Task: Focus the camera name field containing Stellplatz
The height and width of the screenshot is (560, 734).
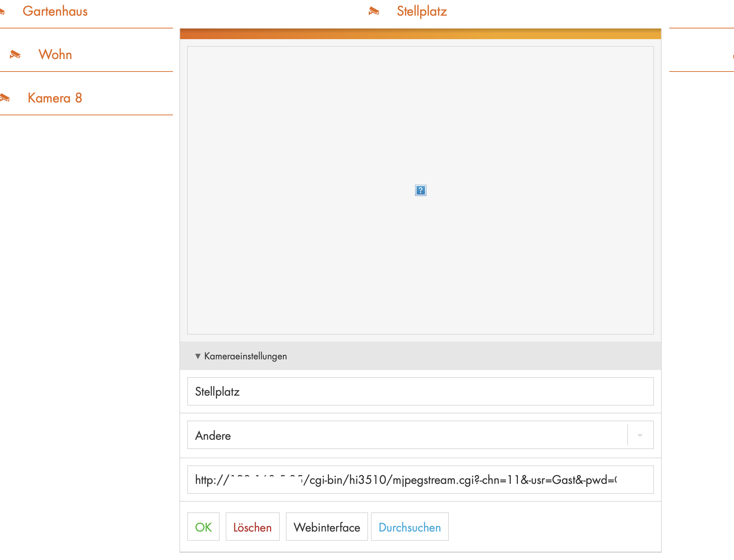Action: pos(420,391)
